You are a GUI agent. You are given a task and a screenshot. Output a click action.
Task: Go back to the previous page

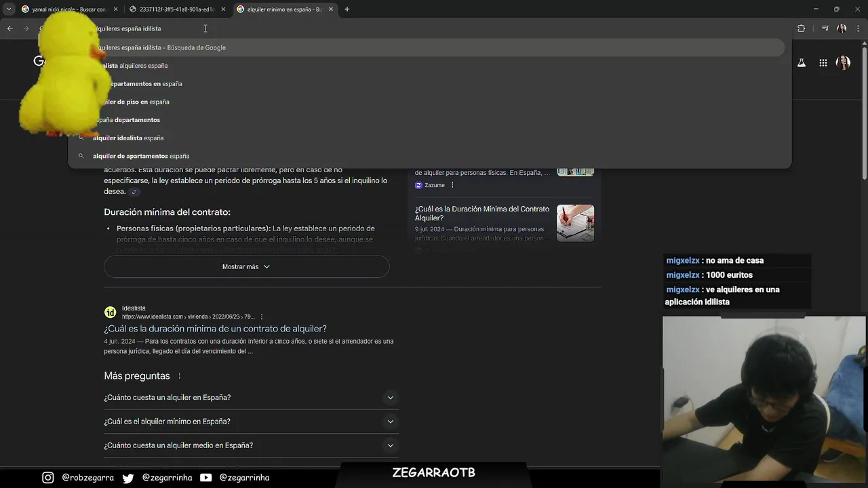click(x=9, y=28)
